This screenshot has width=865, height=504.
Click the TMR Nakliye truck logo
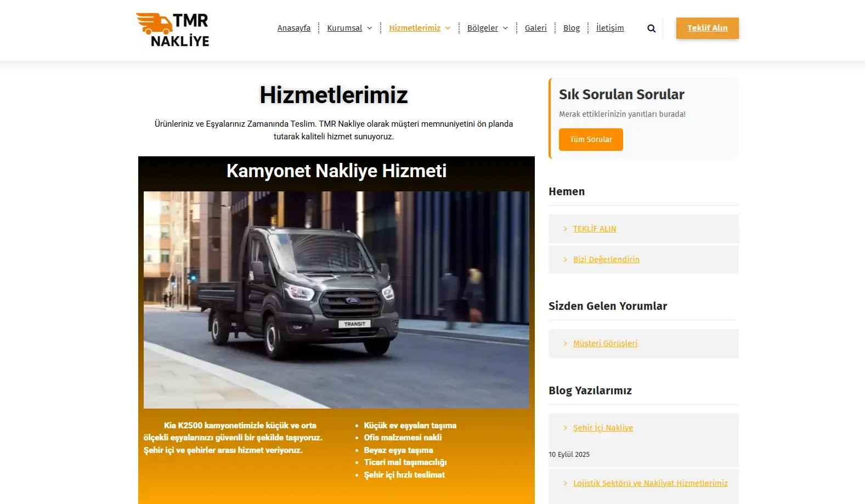(x=173, y=30)
